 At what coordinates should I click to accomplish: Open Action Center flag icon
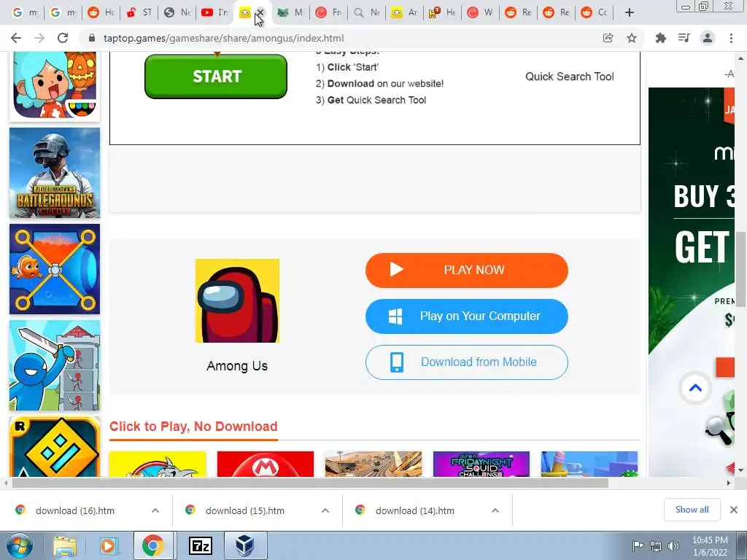click(x=638, y=545)
